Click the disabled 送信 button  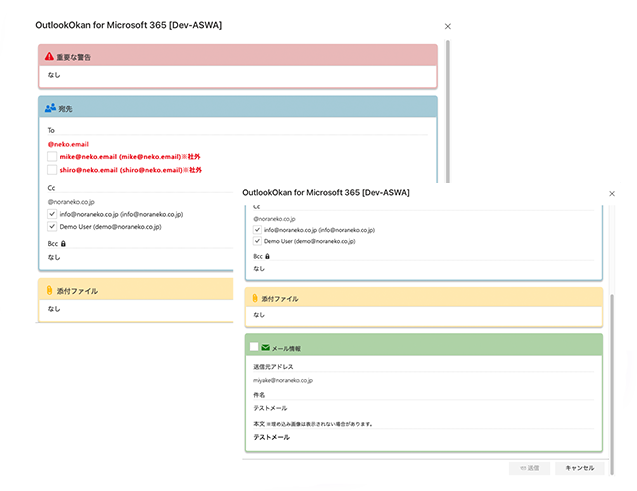pyautogui.click(x=529, y=468)
